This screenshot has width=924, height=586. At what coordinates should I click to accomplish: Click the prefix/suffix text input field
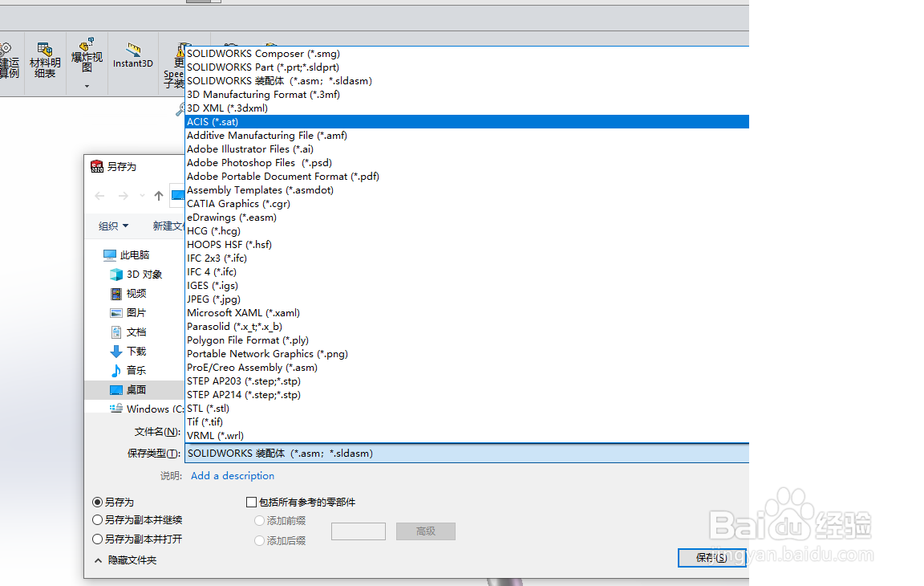click(x=359, y=531)
